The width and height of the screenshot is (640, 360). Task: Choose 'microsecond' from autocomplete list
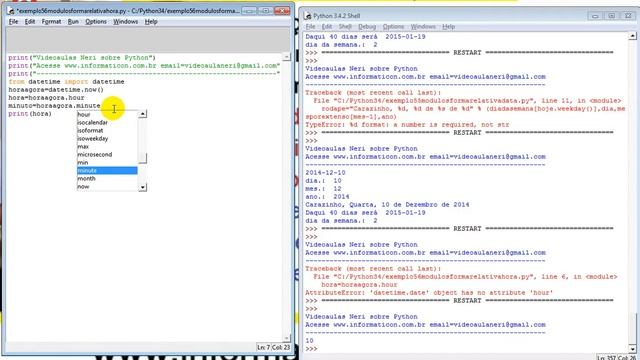click(x=107, y=155)
